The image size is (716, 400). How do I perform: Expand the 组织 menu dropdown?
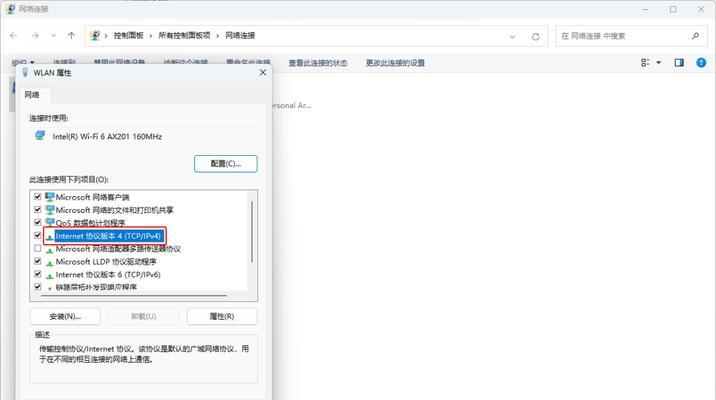click(32, 63)
